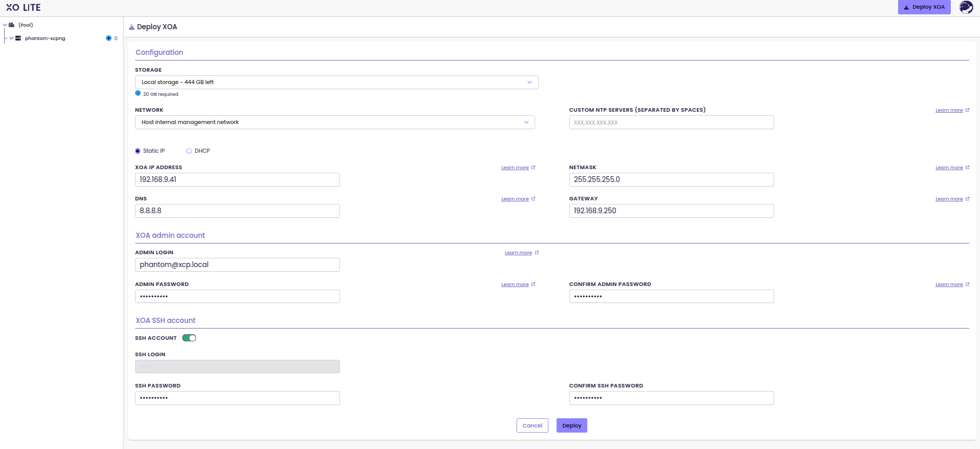The height and width of the screenshot is (449, 980).
Task: Disable the SSH Account toggle
Action: (189, 338)
